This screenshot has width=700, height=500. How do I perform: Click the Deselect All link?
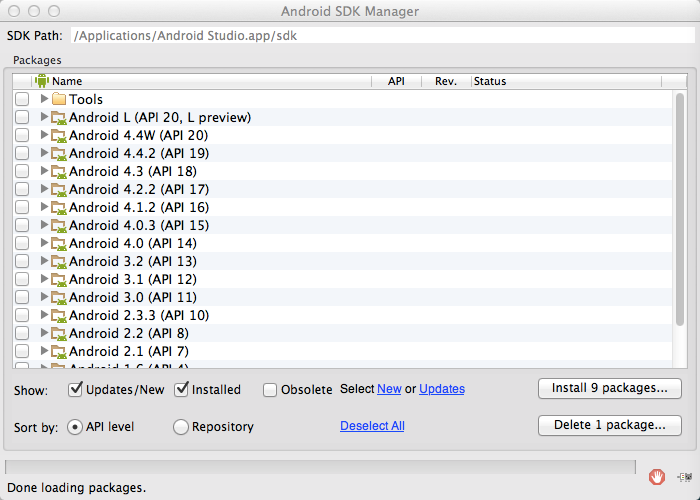point(372,426)
